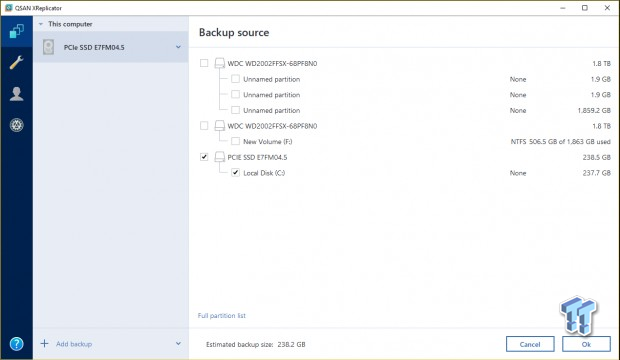Open the Full partition list link
The height and width of the screenshot is (360, 620).
click(221, 316)
